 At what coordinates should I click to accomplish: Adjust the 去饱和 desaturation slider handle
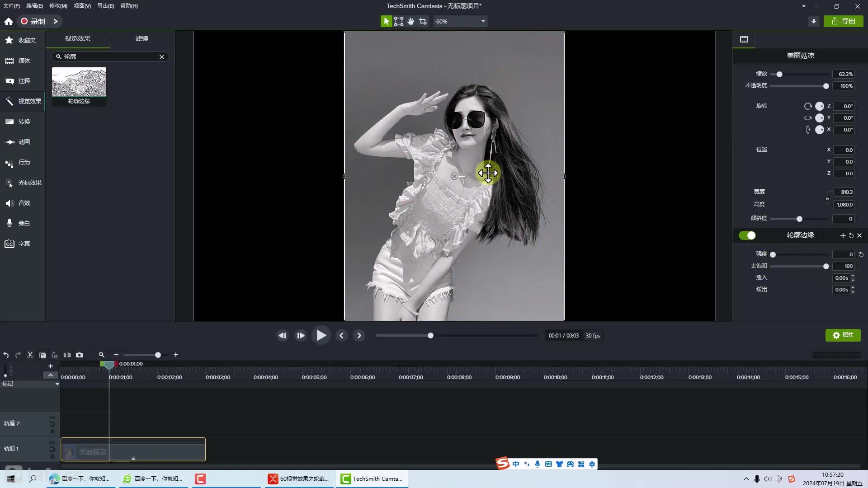[x=826, y=267]
